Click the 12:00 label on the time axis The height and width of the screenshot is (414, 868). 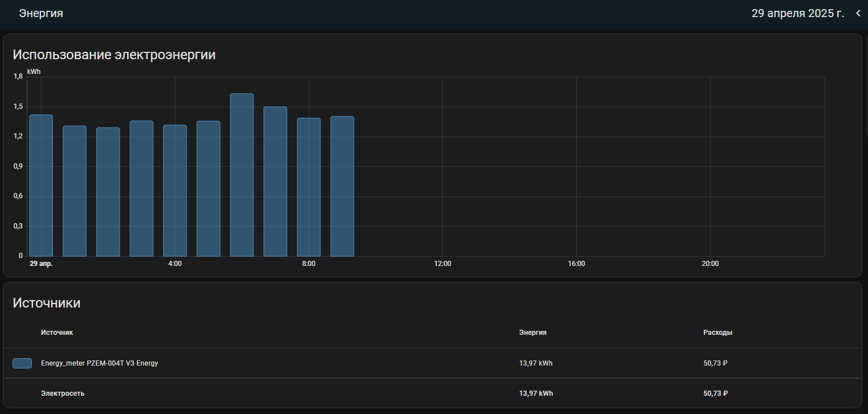442,264
